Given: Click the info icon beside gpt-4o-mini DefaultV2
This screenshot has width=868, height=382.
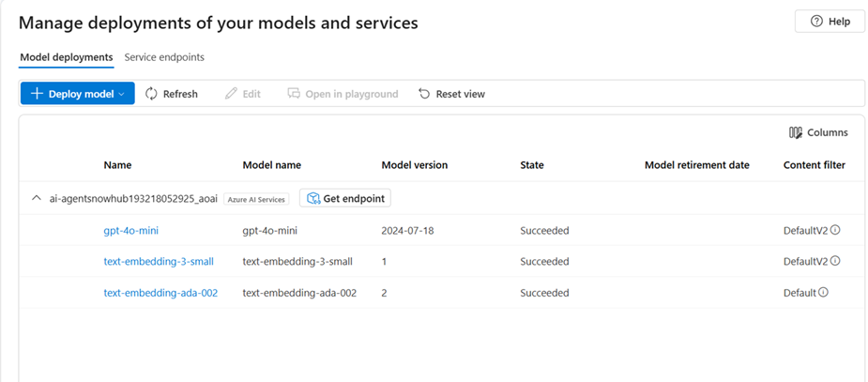Looking at the screenshot, I should pyautogui.click(x=835, y=231).
